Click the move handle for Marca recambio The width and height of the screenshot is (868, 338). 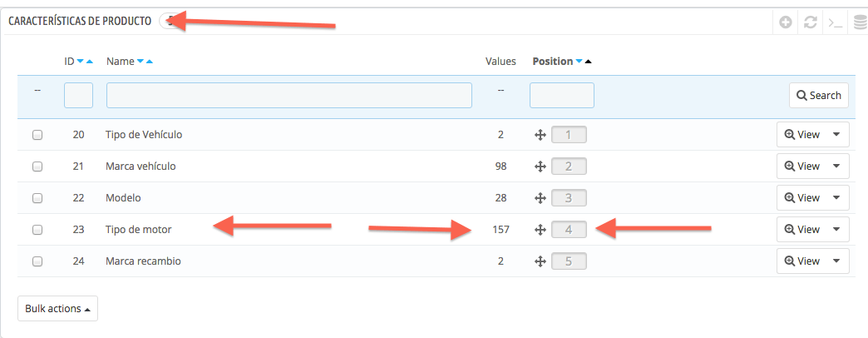(540, 261)
